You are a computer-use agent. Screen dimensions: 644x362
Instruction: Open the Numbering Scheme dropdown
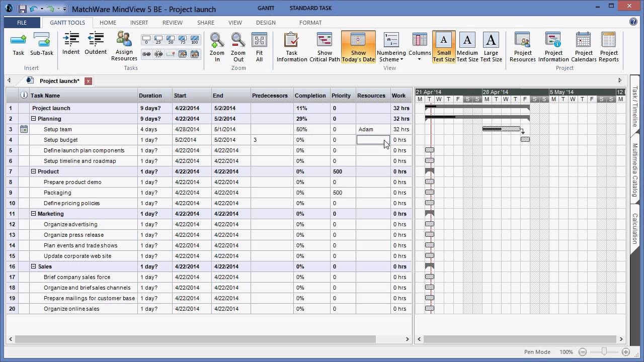(x=391, y=47)
